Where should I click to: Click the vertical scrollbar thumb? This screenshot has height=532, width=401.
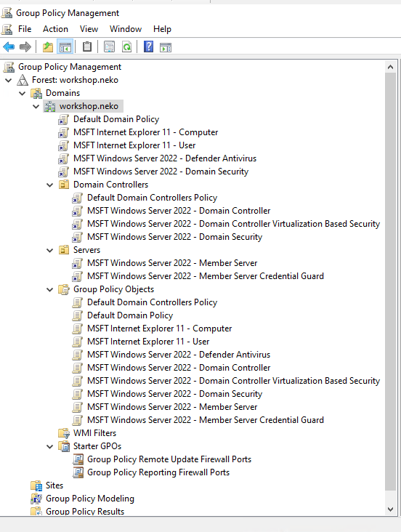(x=391, y=281)
